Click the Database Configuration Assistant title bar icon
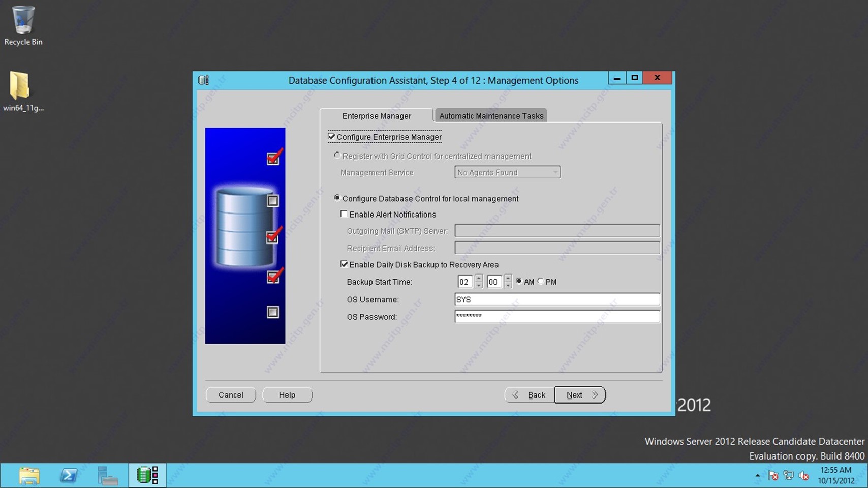Image resolution: width=868 pixels, height=488 pixels. (204, 80)
